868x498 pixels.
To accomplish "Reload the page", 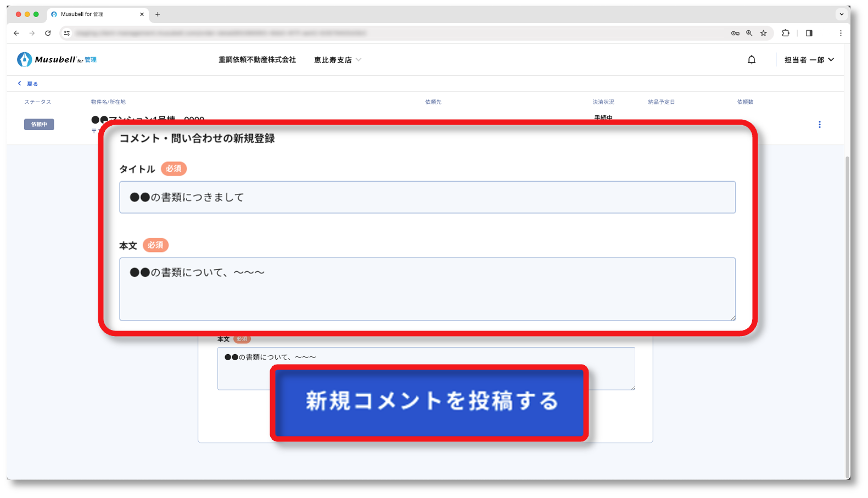I will click(48, 33).
